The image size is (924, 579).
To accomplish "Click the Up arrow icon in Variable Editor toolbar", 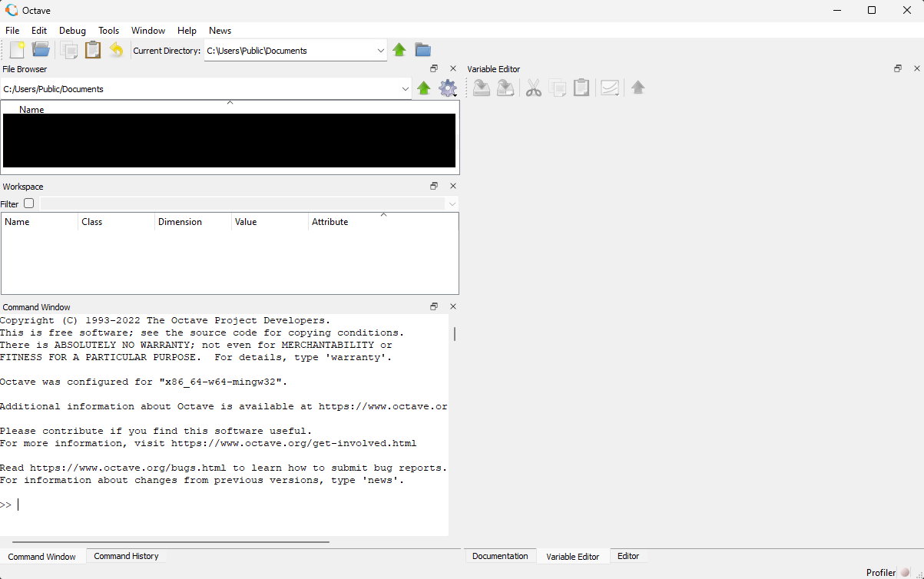I will pos(638,88).
